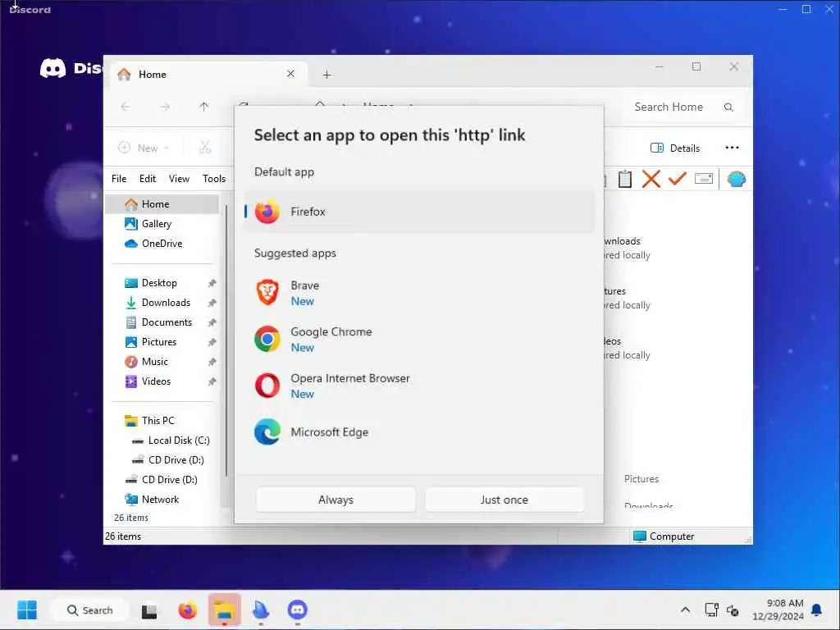Image resolution: width=840 pixels, height=630 pixels.
Task: Open File Explorer from the taskbar
Action: pos(225,610)
